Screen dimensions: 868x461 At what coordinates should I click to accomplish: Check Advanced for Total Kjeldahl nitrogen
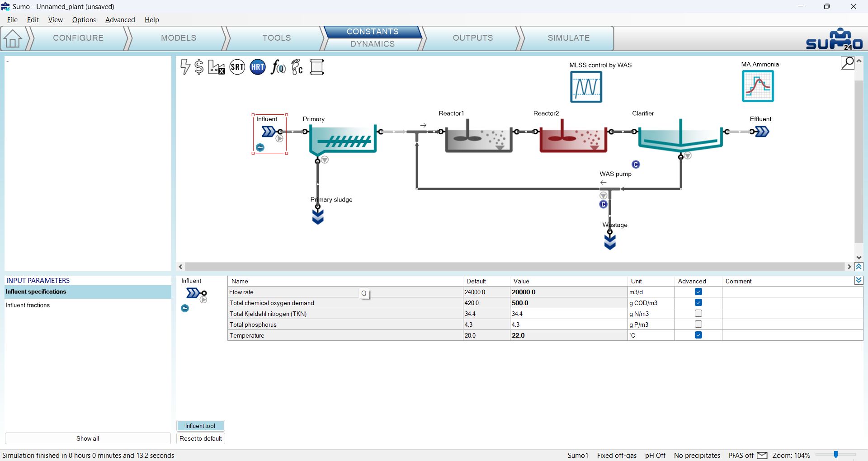698,314
